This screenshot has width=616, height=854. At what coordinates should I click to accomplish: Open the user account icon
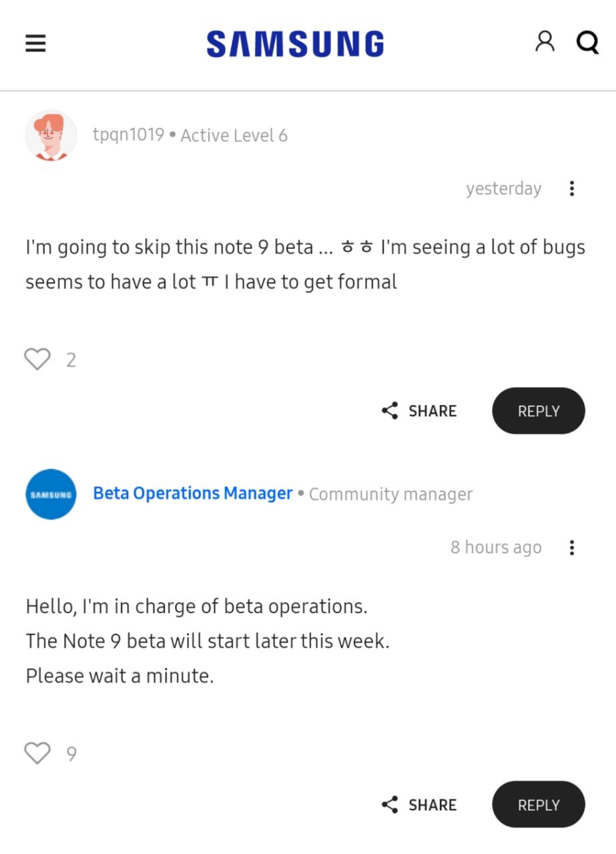tap(545, 42)
